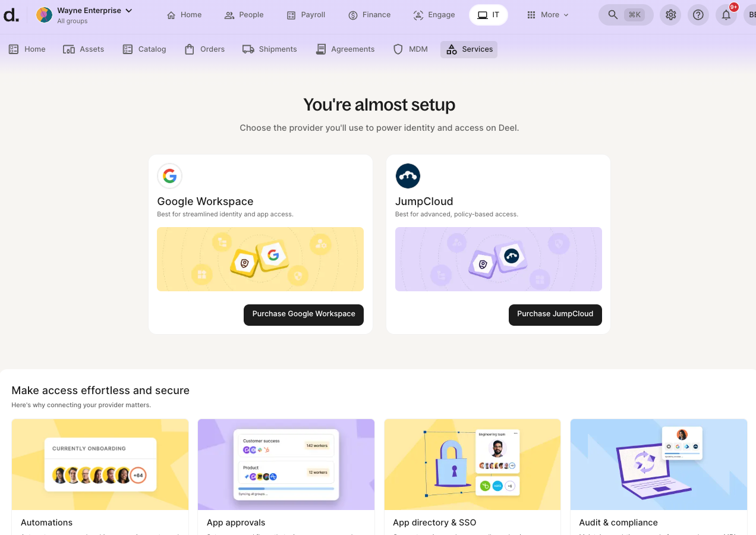The width and height of the screenshot is (756, 535).
Task: Click Purchase Google Workspace button
Action: click(x=304, y=314)
